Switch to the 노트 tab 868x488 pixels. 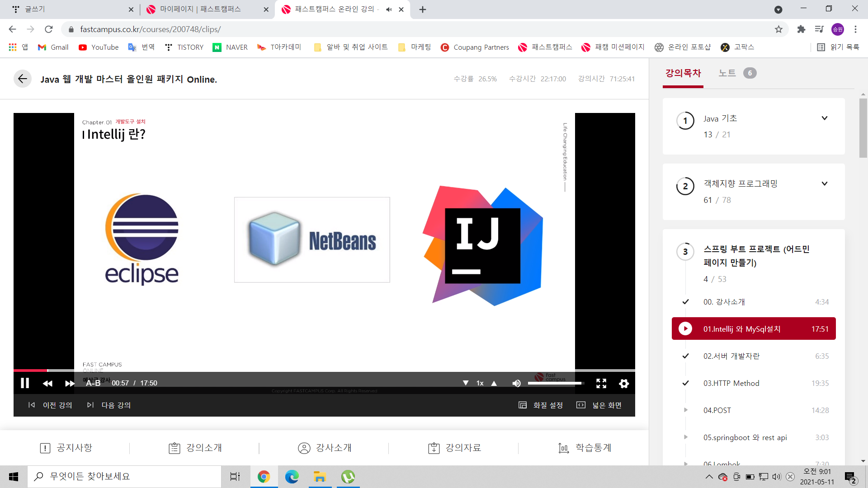[727, 73]
